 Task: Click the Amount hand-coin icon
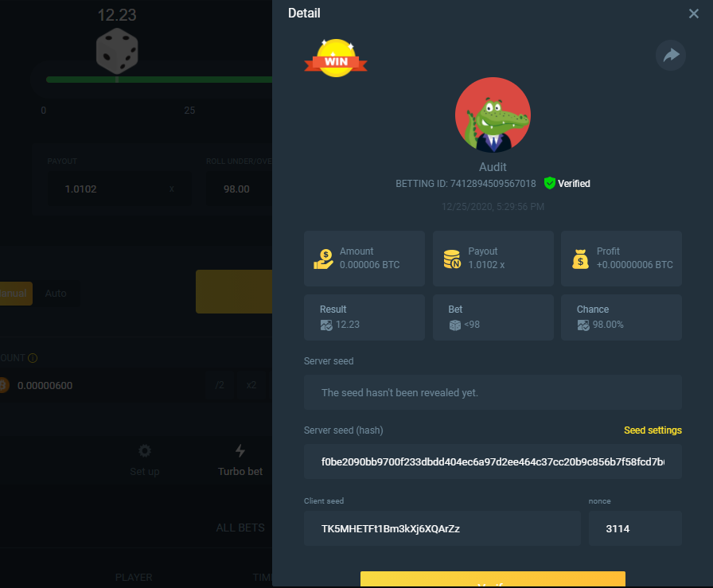(x=324, y=259)
